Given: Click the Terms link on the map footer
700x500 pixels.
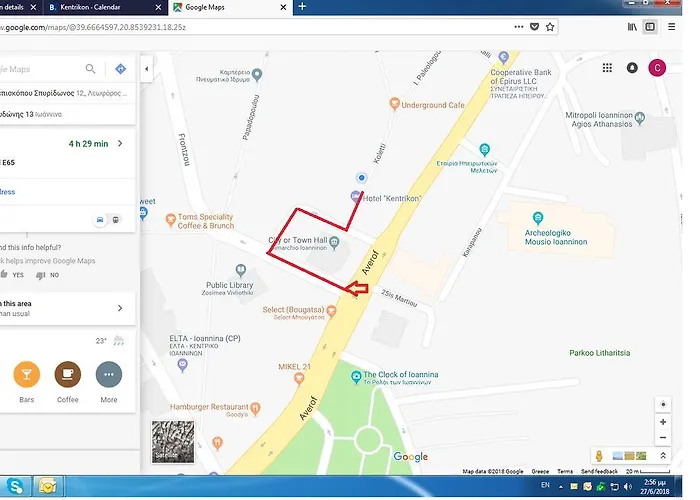Looking at the screenshot, I should [565, 471].
